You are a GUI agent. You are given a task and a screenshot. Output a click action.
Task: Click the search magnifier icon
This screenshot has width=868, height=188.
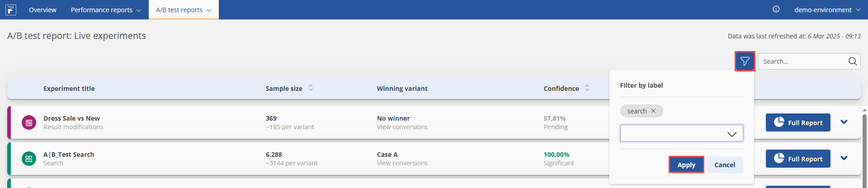[x=853, y=61]
